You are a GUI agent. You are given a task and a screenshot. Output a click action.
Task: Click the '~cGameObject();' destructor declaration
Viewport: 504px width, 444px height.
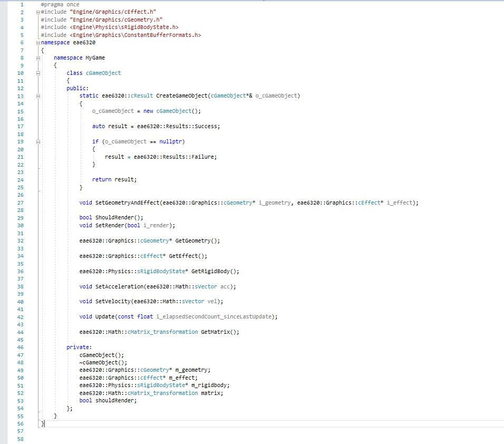coord(103,363)
